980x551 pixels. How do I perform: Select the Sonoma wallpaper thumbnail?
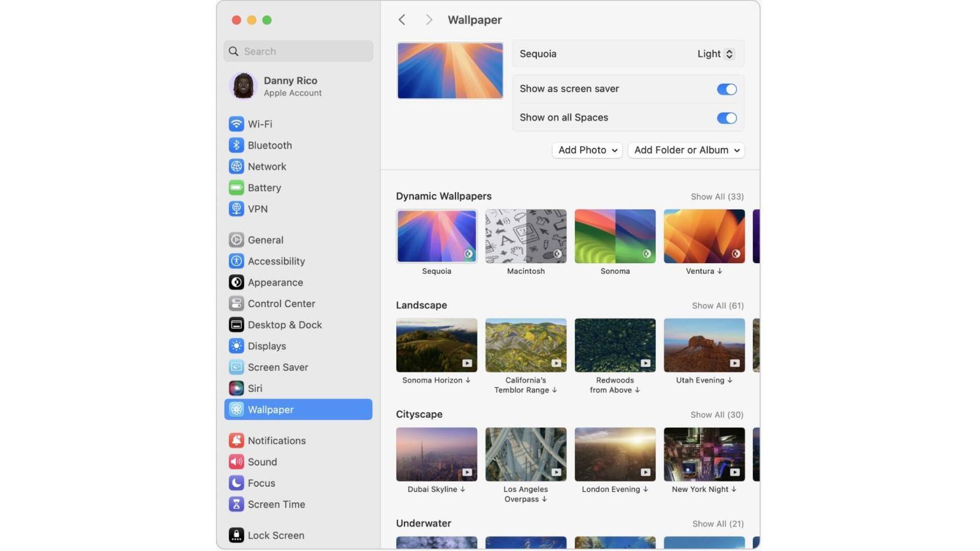click(615, 236)
